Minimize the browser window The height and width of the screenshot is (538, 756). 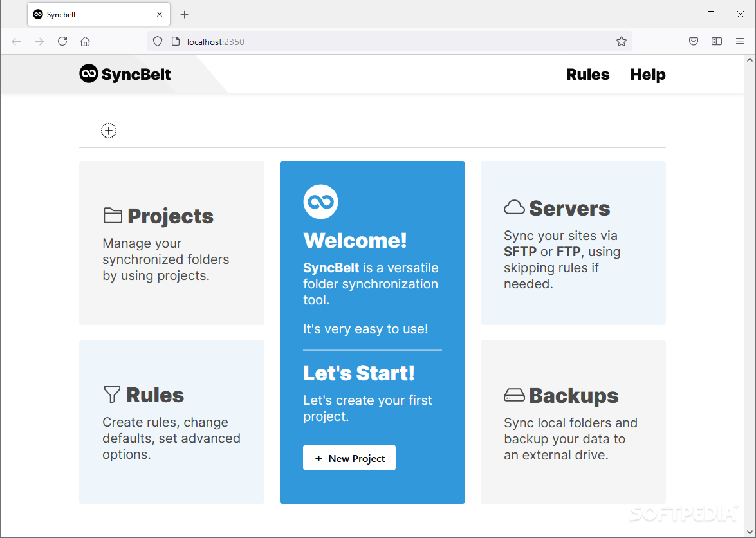click(681, 14)
